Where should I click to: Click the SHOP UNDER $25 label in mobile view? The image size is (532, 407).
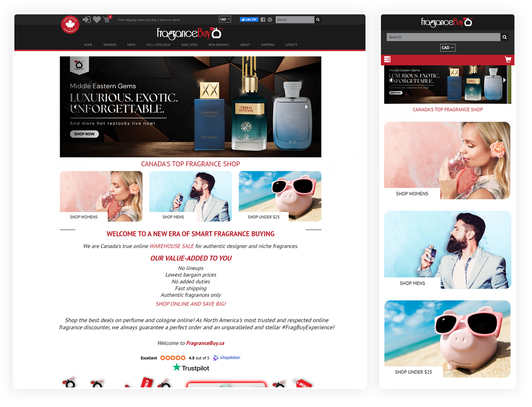tap(414, 372)
